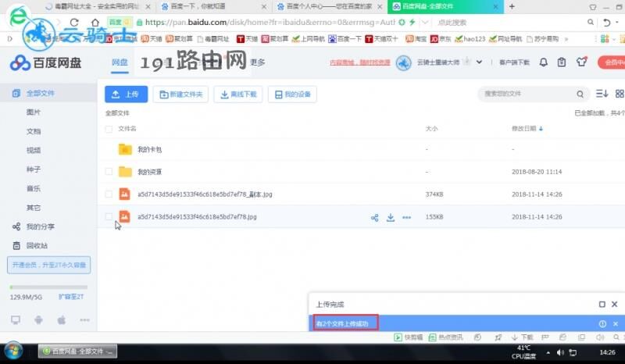Tick the checkbox for the _副本.jpg file
The width and height of the screenshot is (625, 364).
109,194
